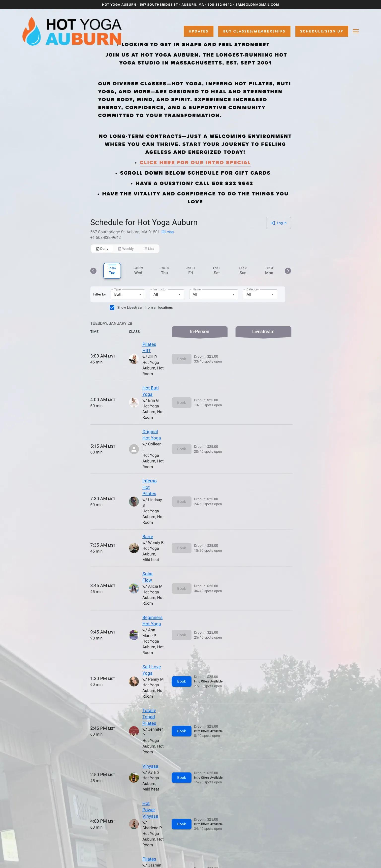Screen dimensions: 381x868
Task: Click Jill R's instructor avatar
Action: click(134, 359)
